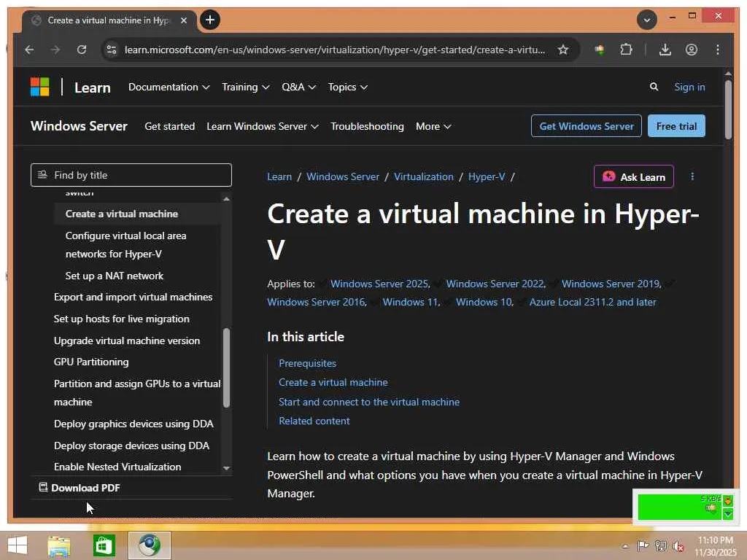
Task: Expand the Documentation menu
Action: (169, 87)
